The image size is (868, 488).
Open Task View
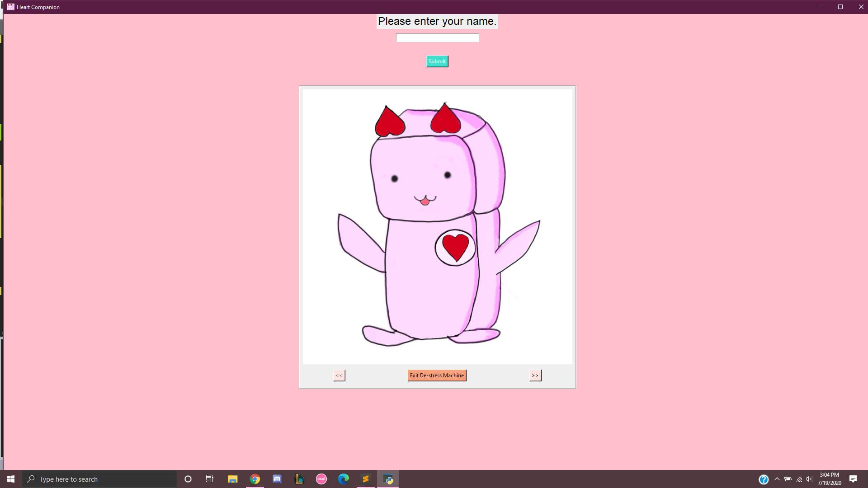tap(210, 479)
